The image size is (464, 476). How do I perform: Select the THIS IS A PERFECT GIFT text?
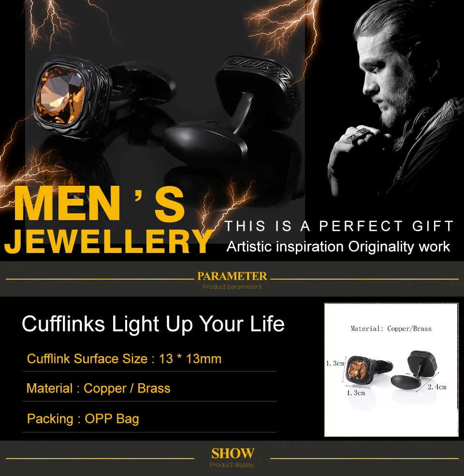click(x=339, y=226)
